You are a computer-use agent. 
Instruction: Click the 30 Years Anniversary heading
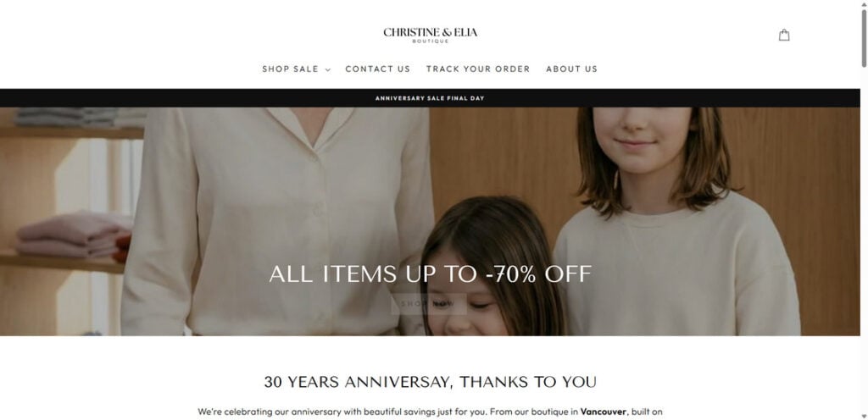430,382
